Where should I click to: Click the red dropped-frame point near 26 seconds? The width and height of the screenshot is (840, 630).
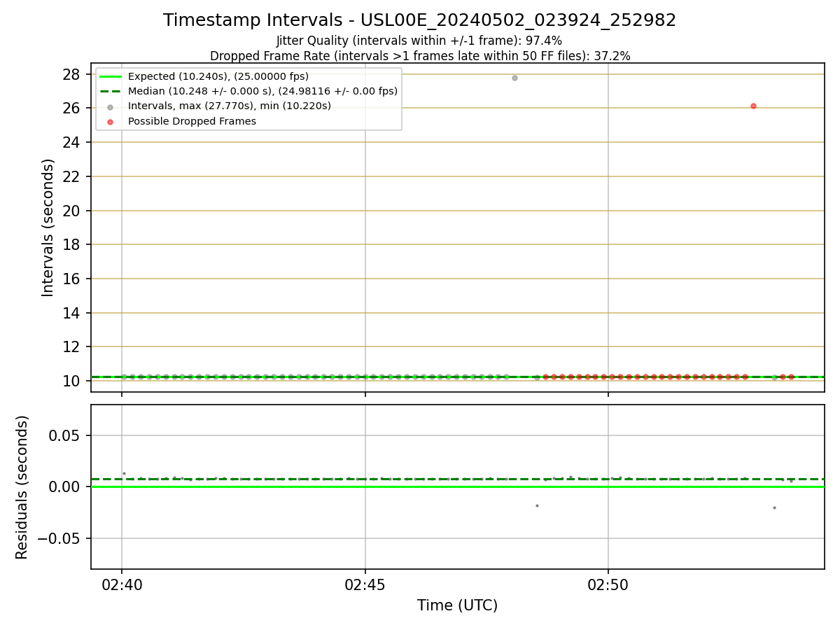point(753,106)
